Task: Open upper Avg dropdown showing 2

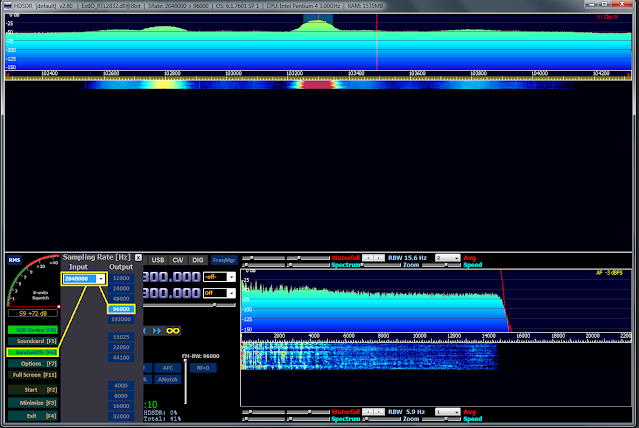Action: [x=447, y=258]
